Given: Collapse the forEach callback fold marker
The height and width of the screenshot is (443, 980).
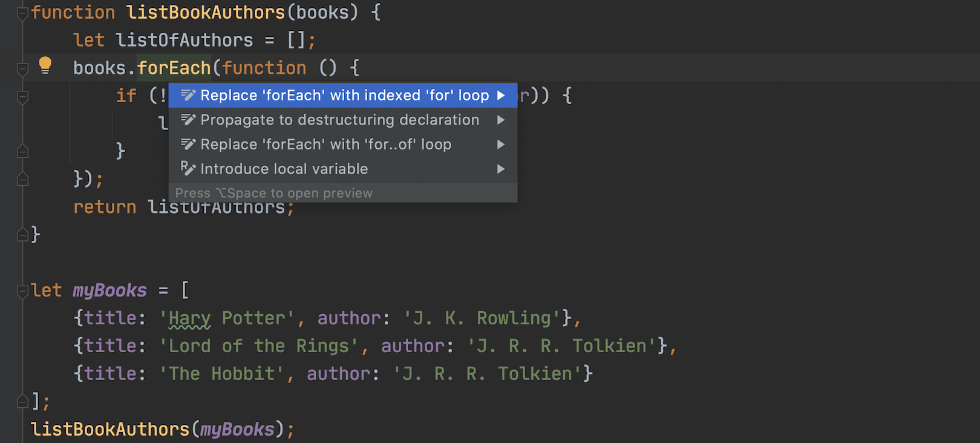Looking at the screenshot, I should tap(22, 69).
